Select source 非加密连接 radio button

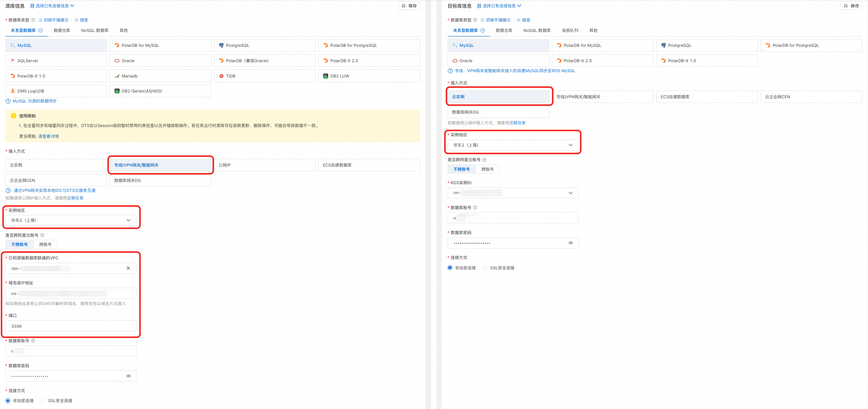point(8,401)
